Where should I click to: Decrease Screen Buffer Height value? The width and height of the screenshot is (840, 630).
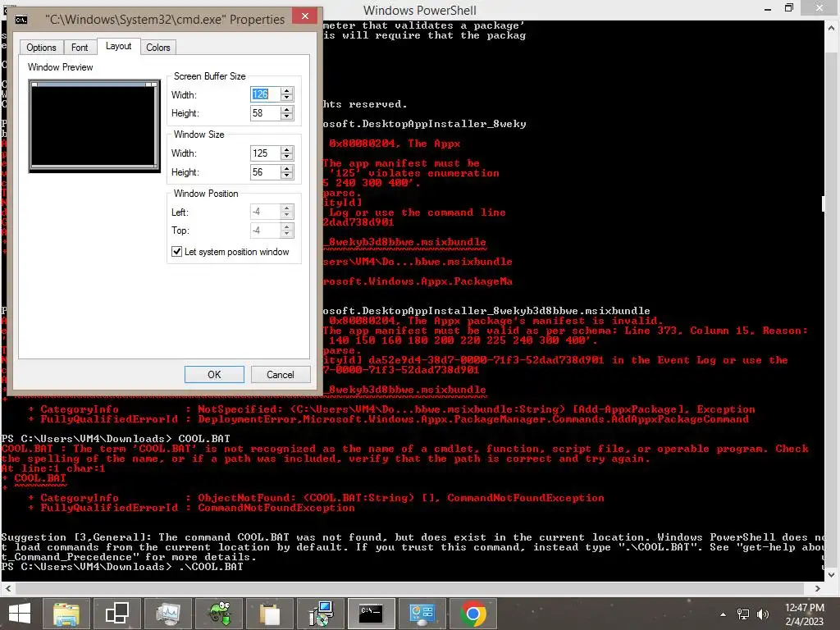pos(287,116)
